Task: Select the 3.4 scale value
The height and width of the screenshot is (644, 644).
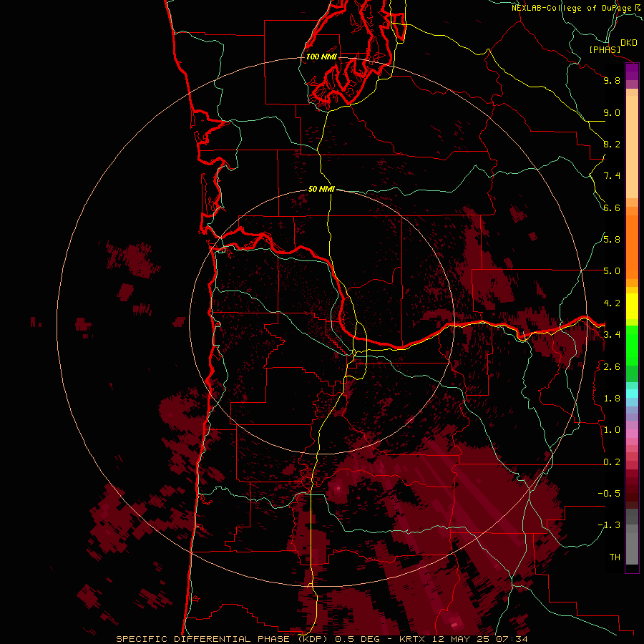Action: pos(612,335)
